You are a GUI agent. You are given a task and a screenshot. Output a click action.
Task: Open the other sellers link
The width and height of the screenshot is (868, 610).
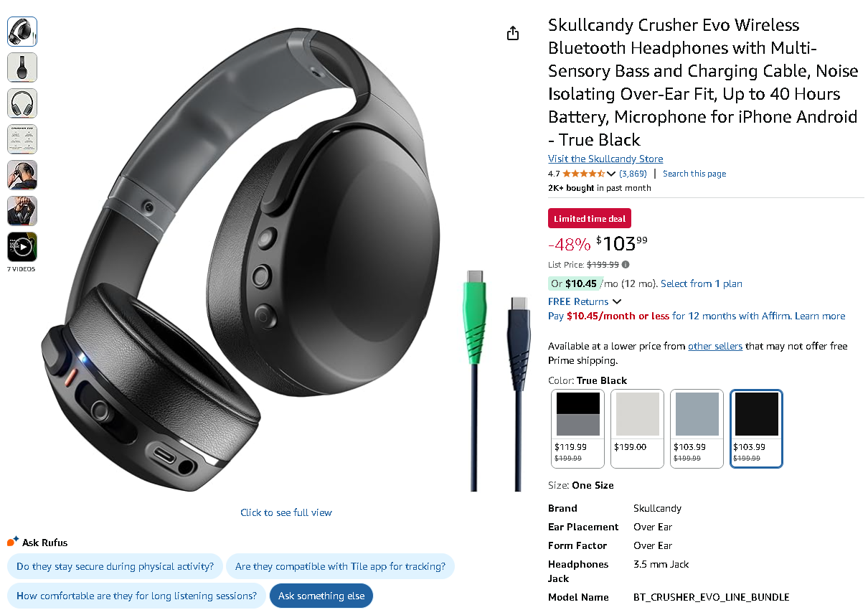tap(715, 346)
